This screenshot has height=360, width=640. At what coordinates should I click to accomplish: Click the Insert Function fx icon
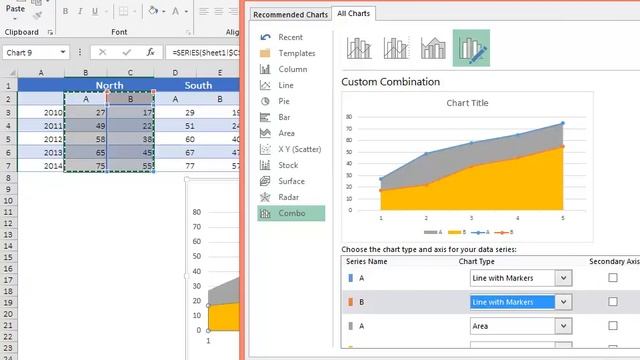click(151, 52)
